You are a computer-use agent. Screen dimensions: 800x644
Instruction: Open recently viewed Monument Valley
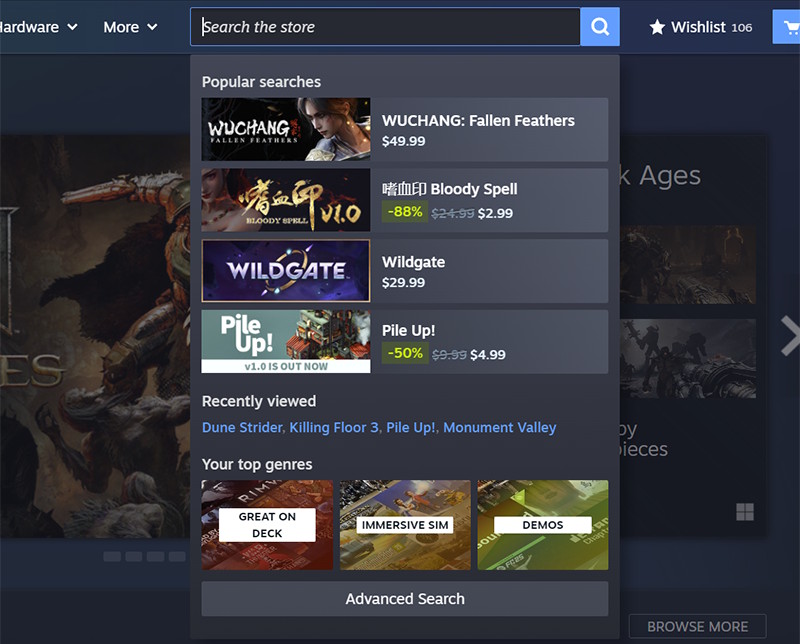tap(499, 428)
